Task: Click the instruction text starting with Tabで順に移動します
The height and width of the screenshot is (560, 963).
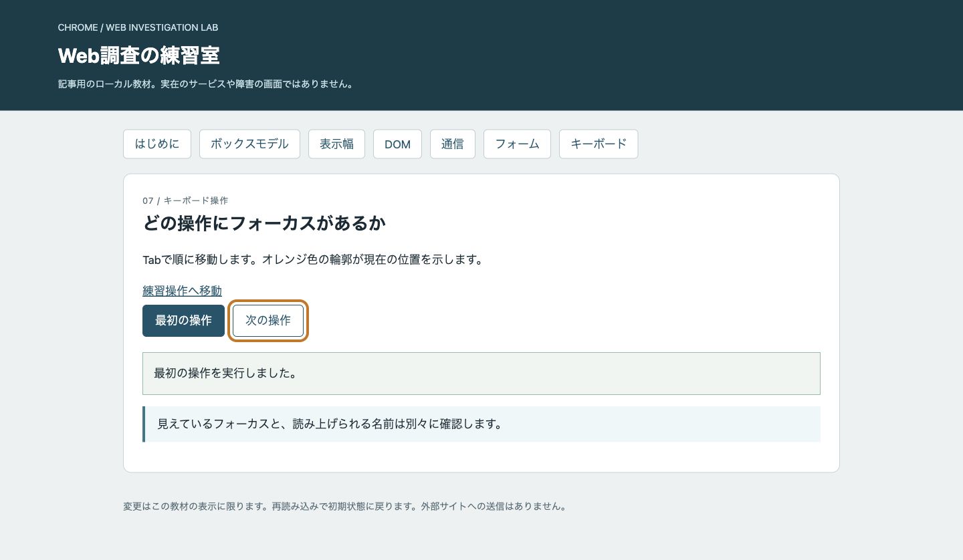Action: coord(312,260)
